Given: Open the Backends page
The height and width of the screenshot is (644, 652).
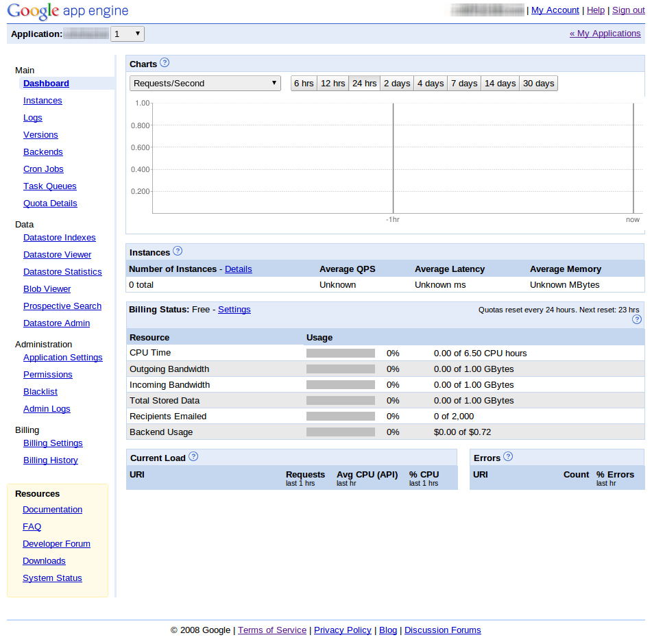Looking at the screenshot, I should (x=43, y=151).
